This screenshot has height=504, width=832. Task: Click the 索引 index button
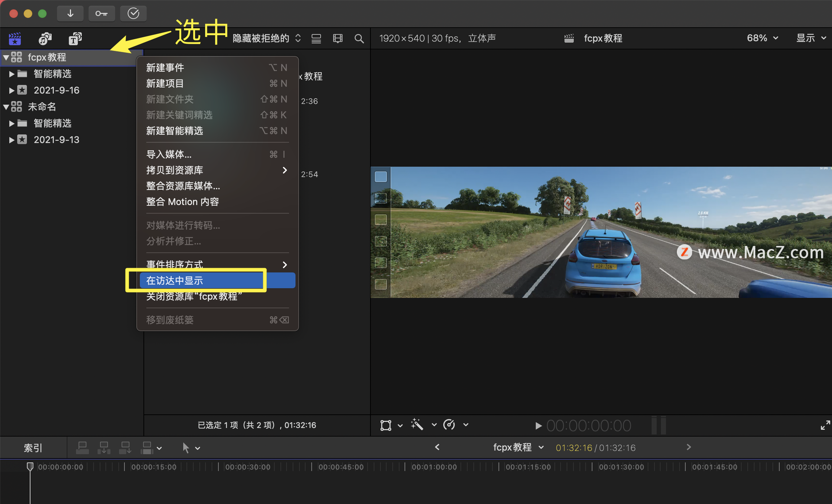(x=33, y=448)
